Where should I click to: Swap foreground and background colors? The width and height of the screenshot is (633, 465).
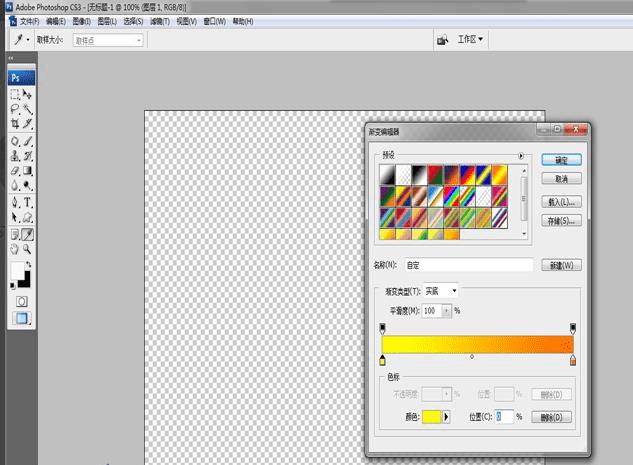30,263
